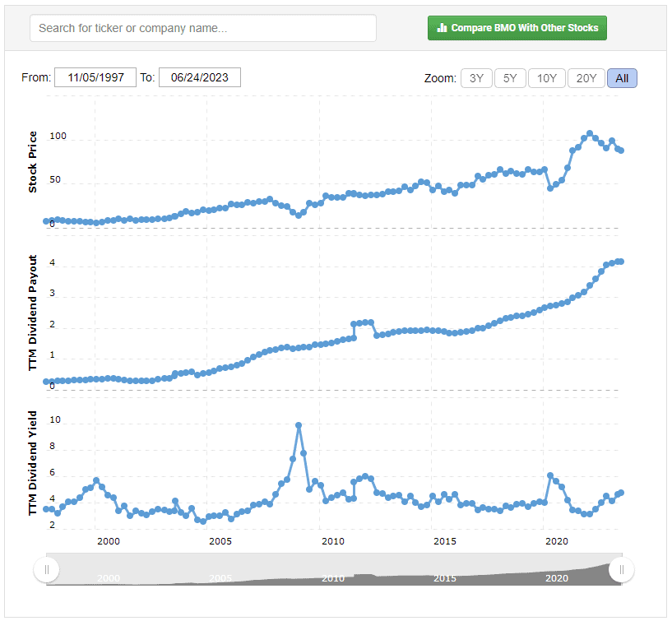Select the 3Y zoom option
This screenshot has height=621, width=672.
click(475, 78)
